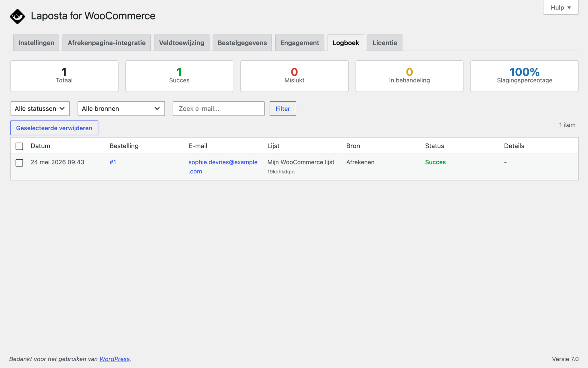Click the Datum column header
The height and width of the screenshot is (368, 588).
[x=40, y=146]
